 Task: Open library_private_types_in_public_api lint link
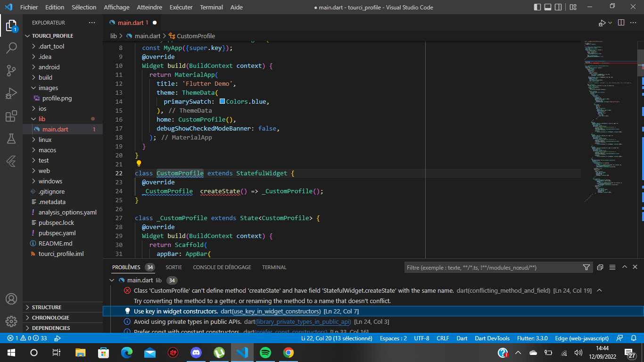point(303,322)
